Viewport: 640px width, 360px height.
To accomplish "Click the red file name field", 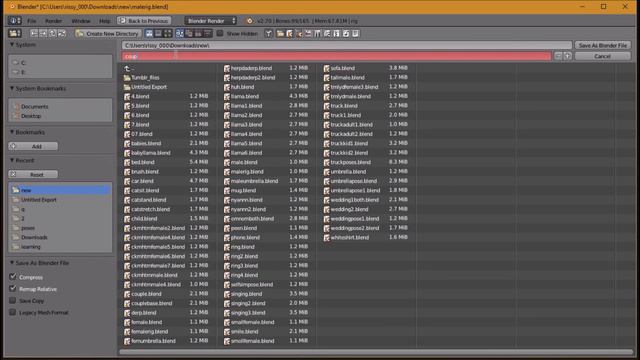I will [x=337, y=56].
